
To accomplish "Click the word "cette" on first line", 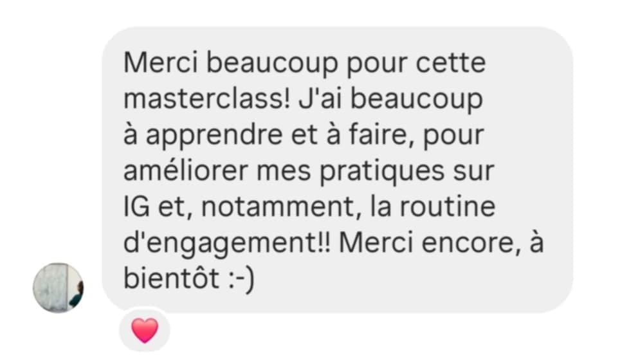I will pyautogui.click(x=451, y=63).
